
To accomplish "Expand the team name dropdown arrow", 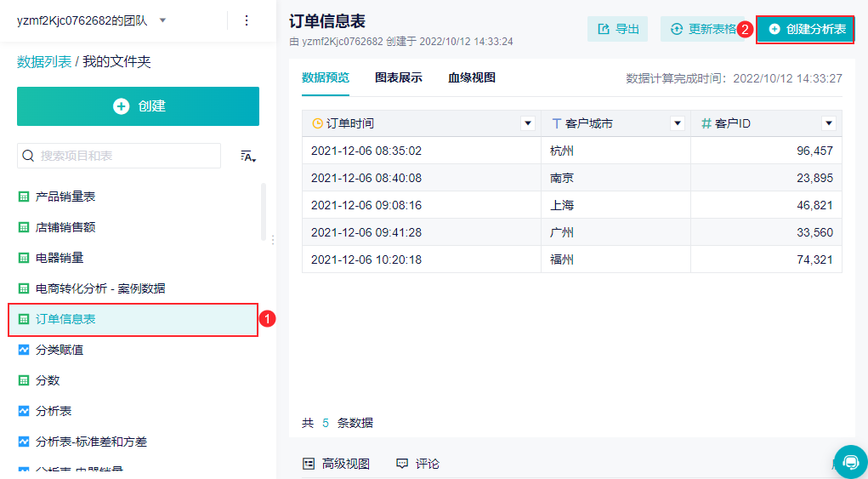I will 163,20.
